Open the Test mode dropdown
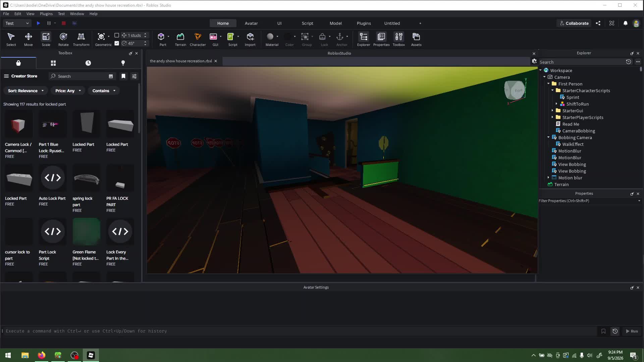Screen dimensions: 644x362 [x=17, y=23]
